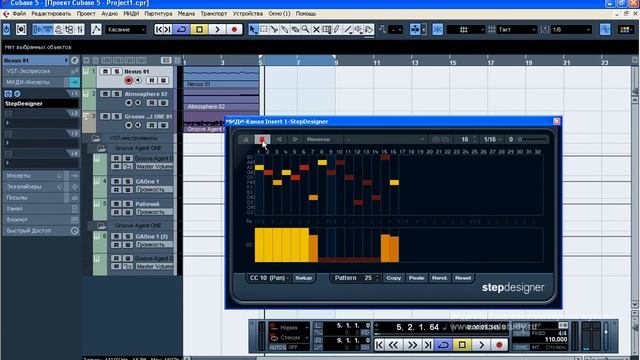640x360 pixels.
Task: Toggle toolbar Cycle loop button
Action: click(181, 29)
